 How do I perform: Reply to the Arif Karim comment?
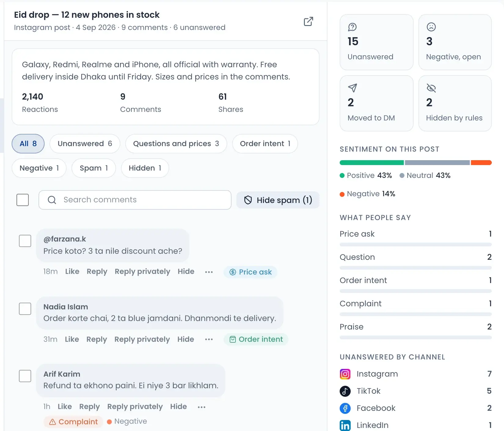89,407
